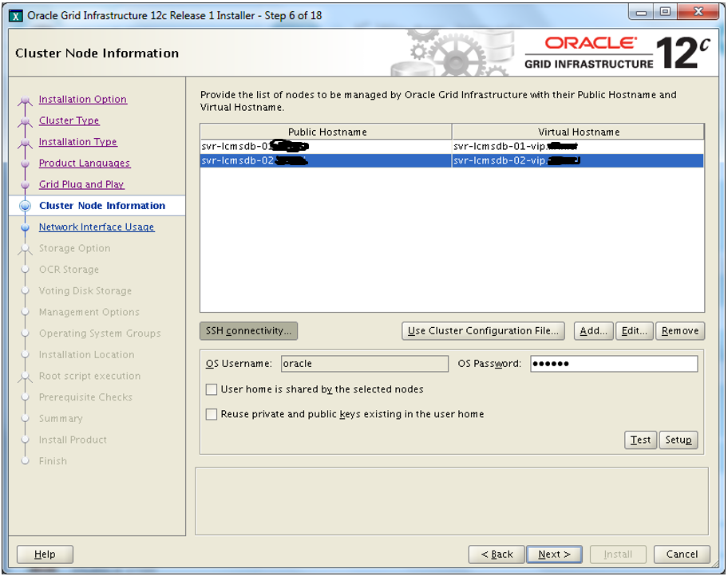Click the svr-lcmsdb-01-vip virtual hostname cell

578,146
